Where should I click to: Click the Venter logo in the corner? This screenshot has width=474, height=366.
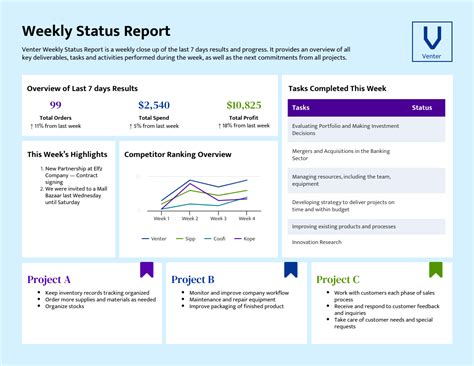432,42
